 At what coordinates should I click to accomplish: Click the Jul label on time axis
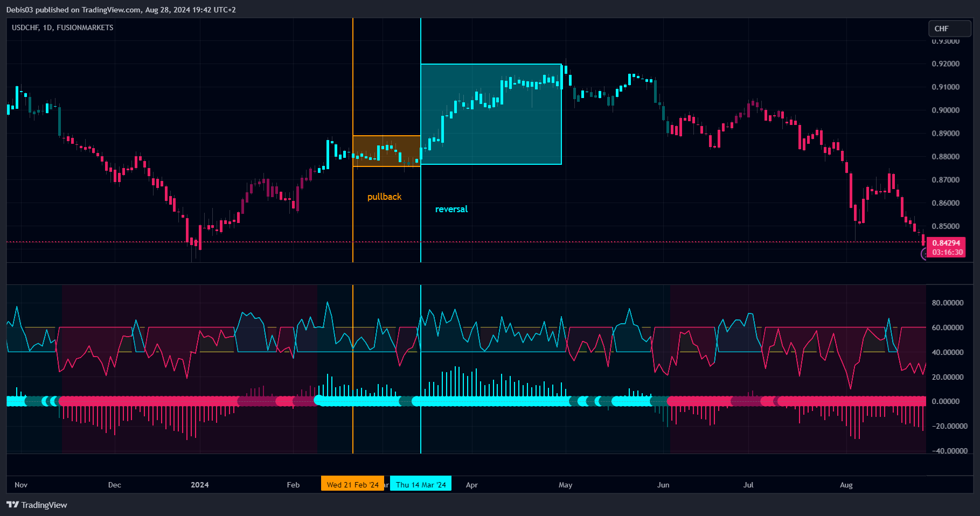tap(748, 485)
